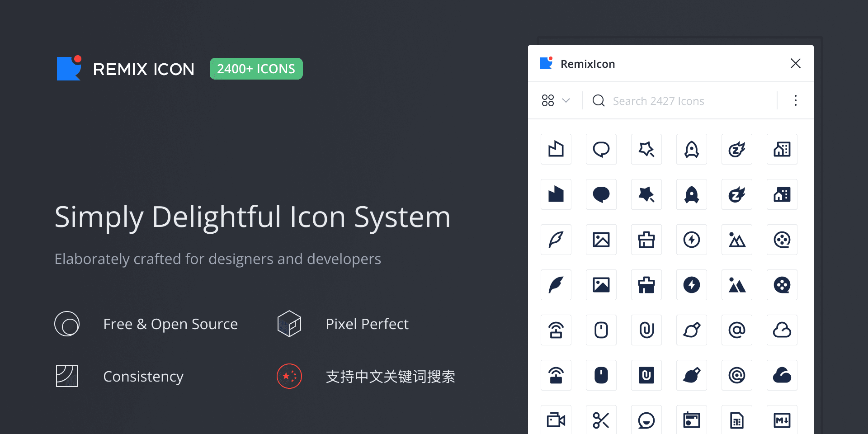Pick the filled image icon

click(601, 285)
